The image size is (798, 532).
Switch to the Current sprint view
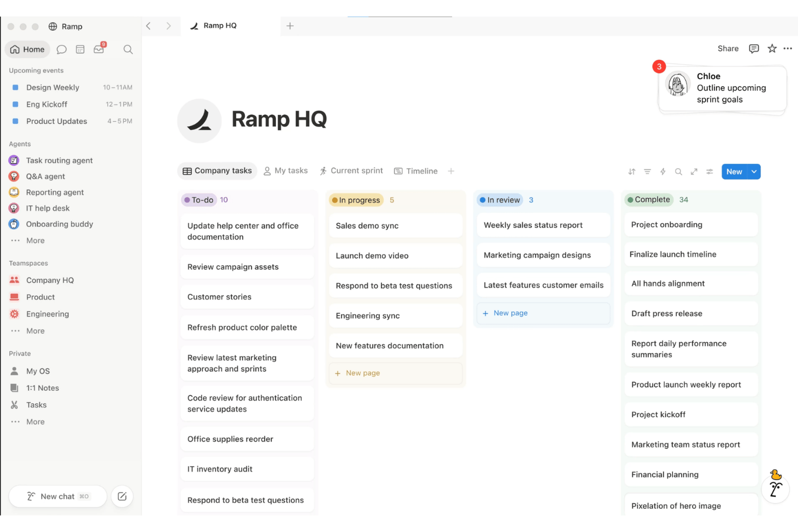click(352, 171)
